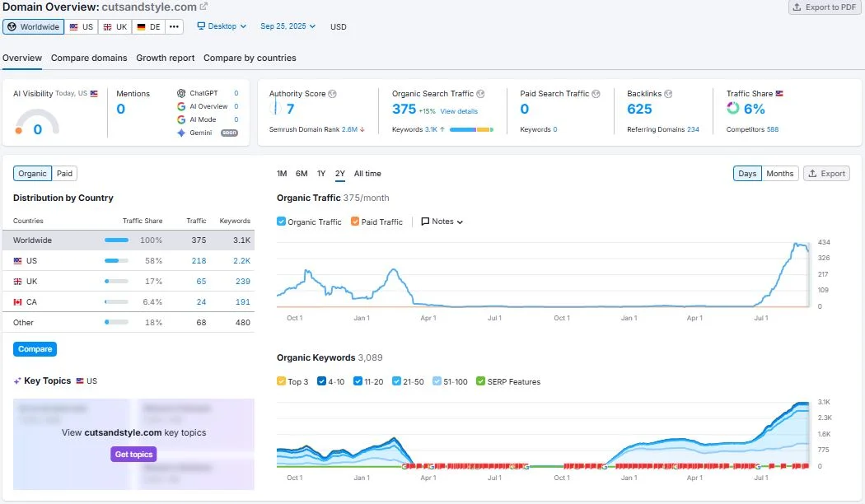Select the All time range
865x504 pixels.
point(367,173)
